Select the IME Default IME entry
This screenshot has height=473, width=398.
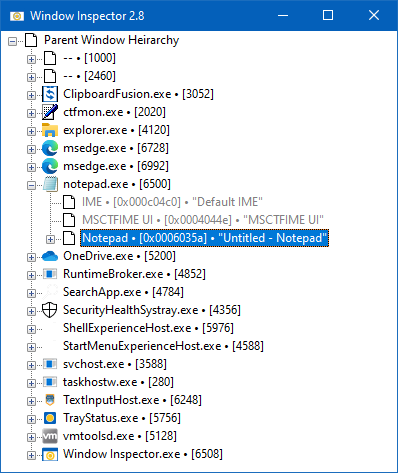172,202
